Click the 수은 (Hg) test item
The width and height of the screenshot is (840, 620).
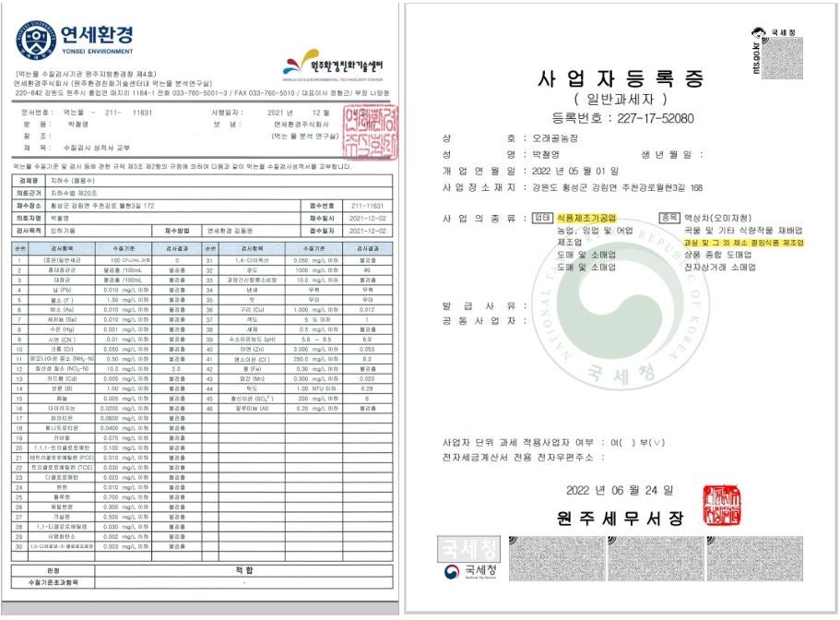tap(62, 329)
